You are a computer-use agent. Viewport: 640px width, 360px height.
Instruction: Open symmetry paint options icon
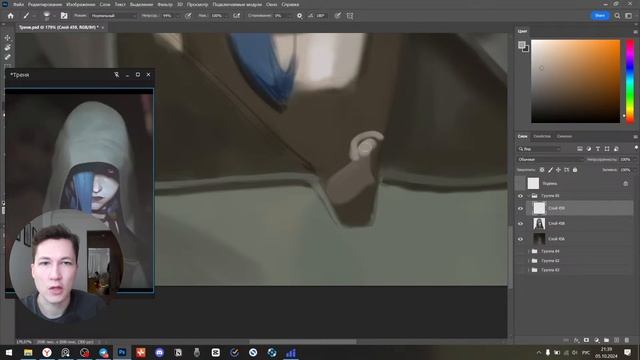click(x=350, y=16)
